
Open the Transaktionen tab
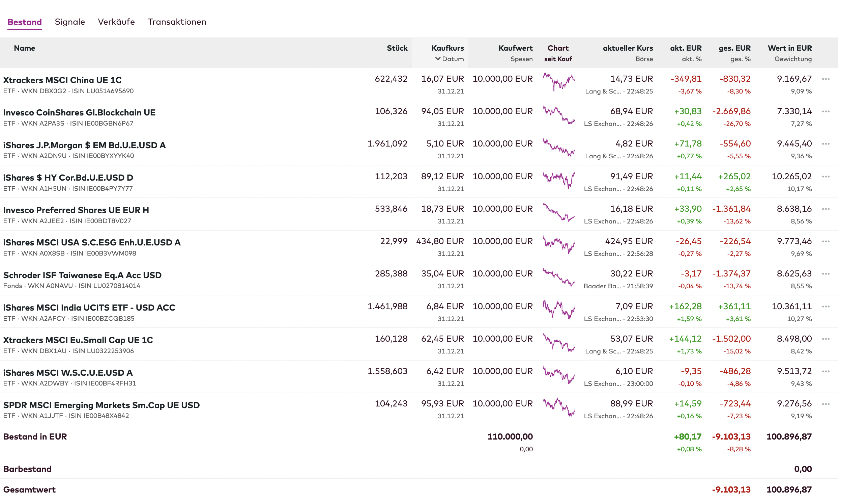(x=177, y=22)
